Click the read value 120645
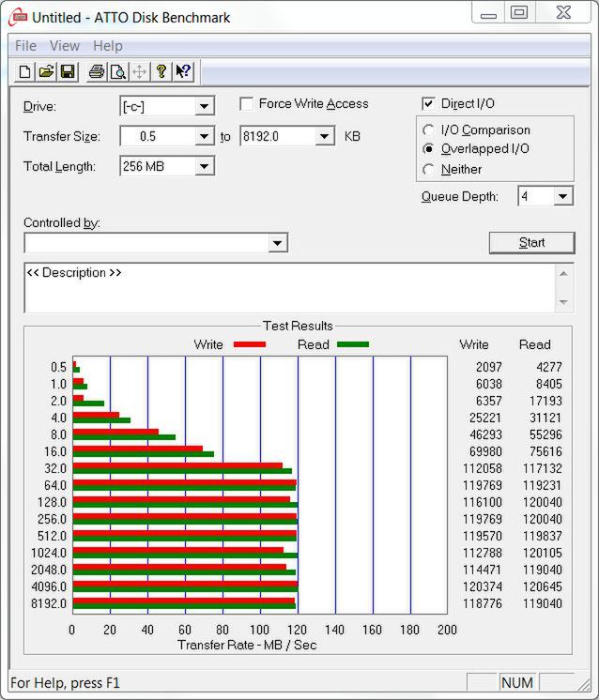 coord(543,586)
